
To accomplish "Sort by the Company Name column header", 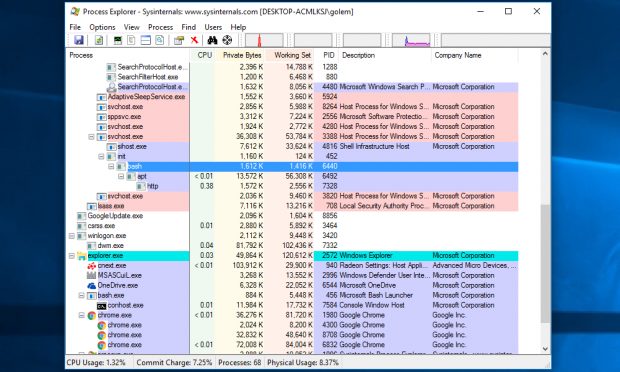I will 474,55.
